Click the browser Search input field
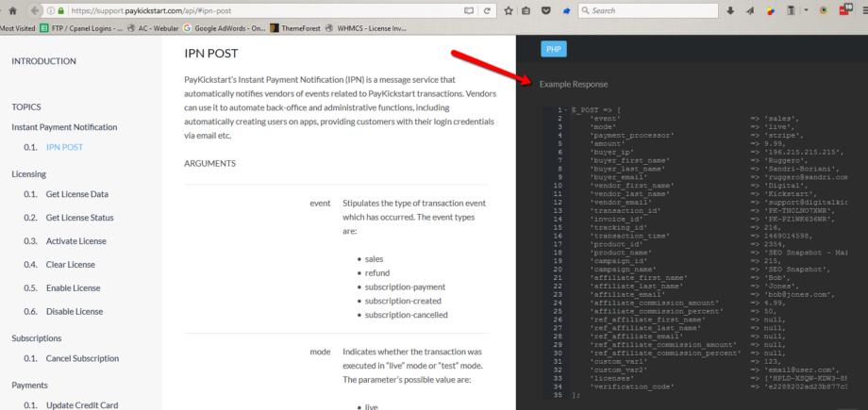This screenshot has width=868, height=410. [x=651, y=10]
